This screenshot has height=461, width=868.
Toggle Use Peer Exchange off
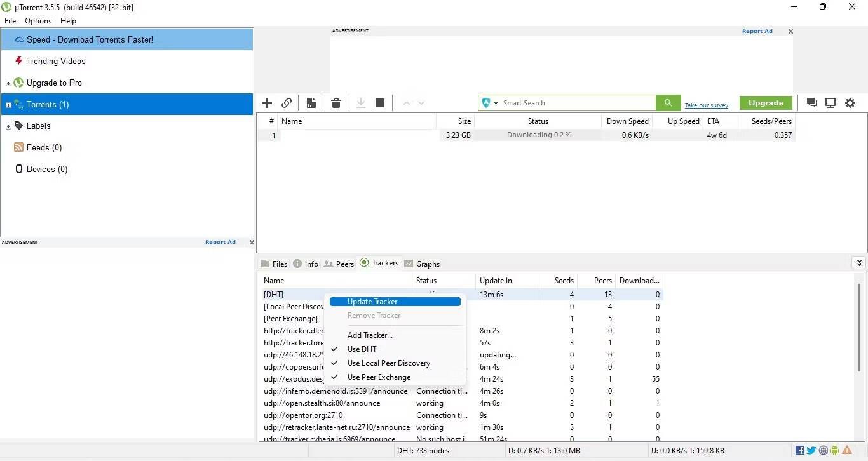coord(379,377)
